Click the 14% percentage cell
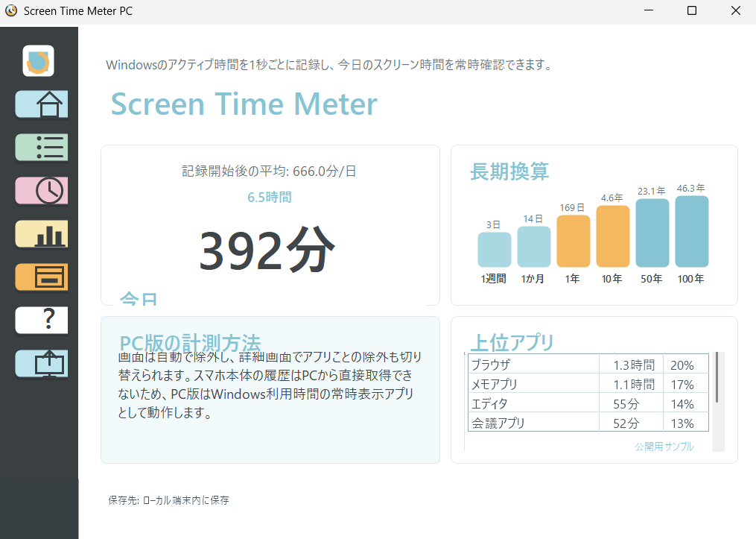This screenshot has height=539, width=756. (685, 403)
